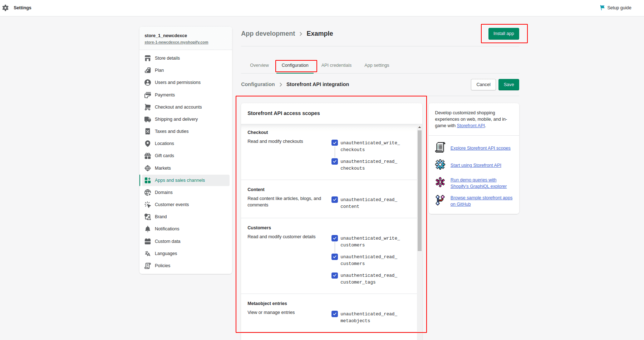644x340 pixels.
Task: Open Run demo queries GraphiQL link
Action: (478, 183)
